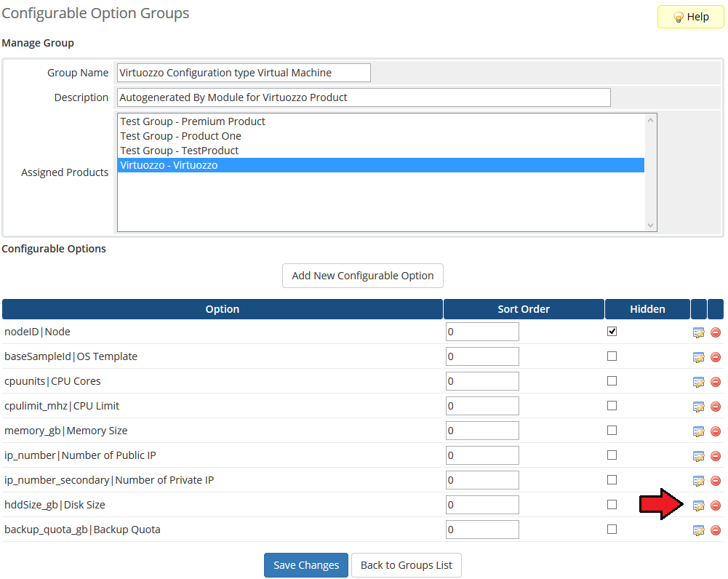Image resolution: width=728 pixels, height=579 pixels.
Task: Focus Sort Order field for baseSampleId|OS Template
Action: coord(482,356)
